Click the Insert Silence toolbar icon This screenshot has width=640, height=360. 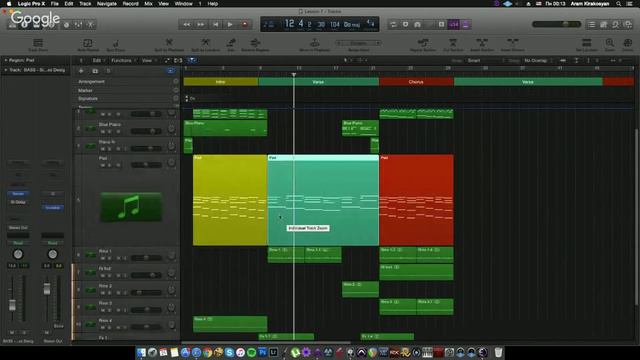(512, 44)
